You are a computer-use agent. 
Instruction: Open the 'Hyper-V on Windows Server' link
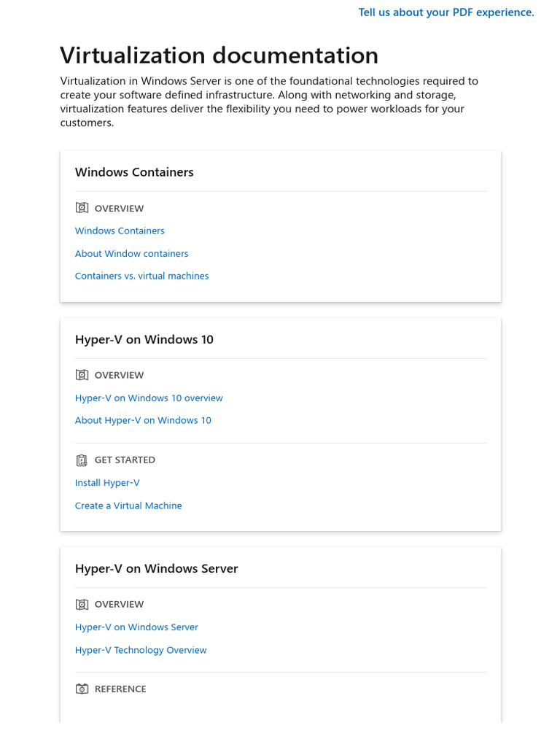pos(136,627)
